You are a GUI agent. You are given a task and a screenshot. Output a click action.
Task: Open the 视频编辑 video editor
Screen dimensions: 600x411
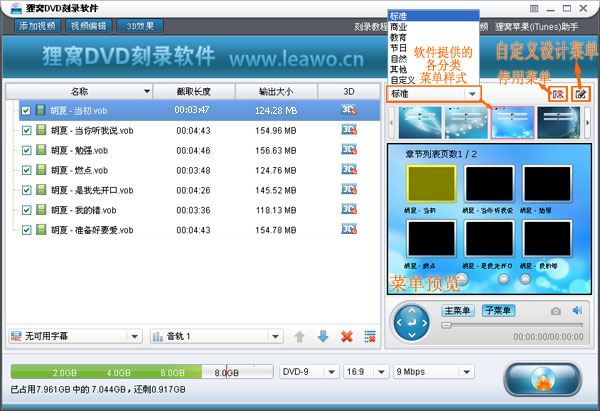pyautogui.click(x=88, y=26)
